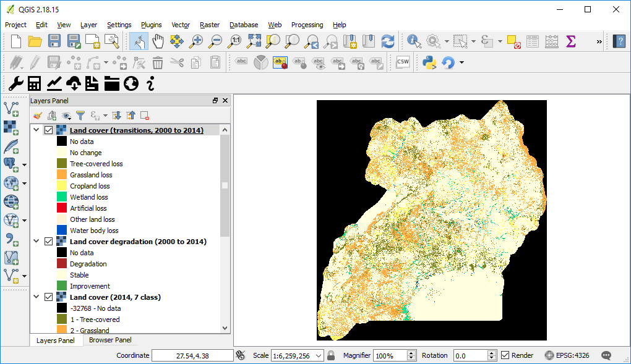The image size is (631, 364).
Task: Open the Scale dropdown
Action: (319, 355)
